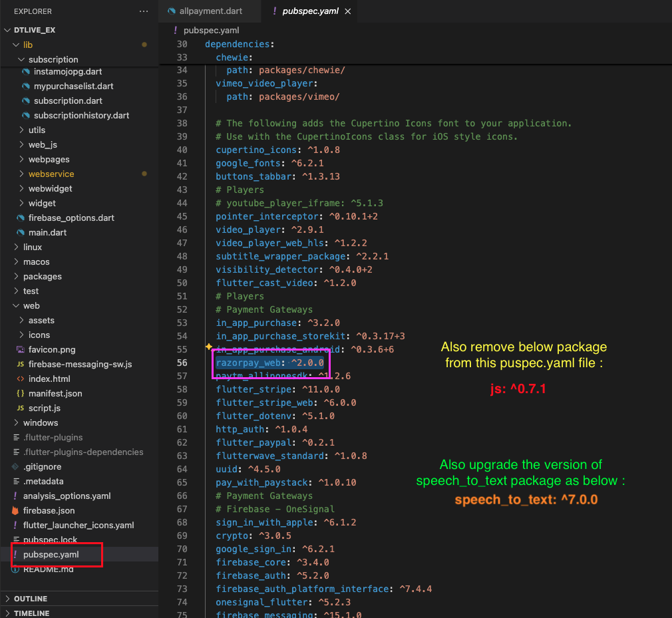Click the video_player: ^2.9.1 line
Image resolution: width=672 pixels, height=618 pixels.
coord(269,230)
